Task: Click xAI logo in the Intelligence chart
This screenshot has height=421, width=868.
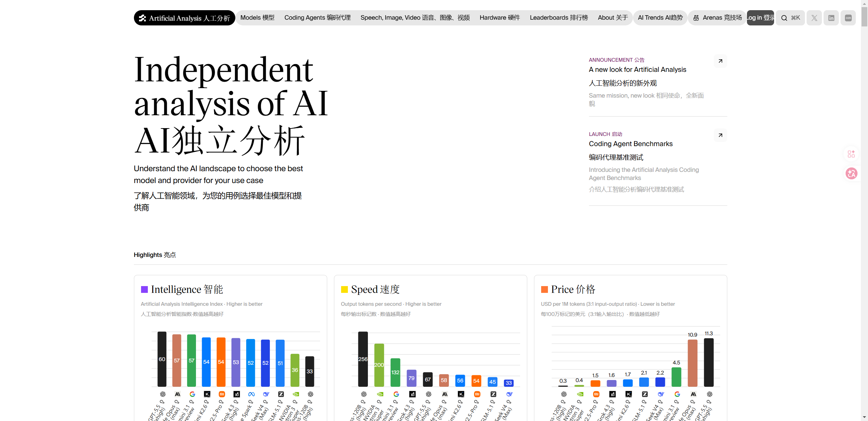Action: pos(237,394)
